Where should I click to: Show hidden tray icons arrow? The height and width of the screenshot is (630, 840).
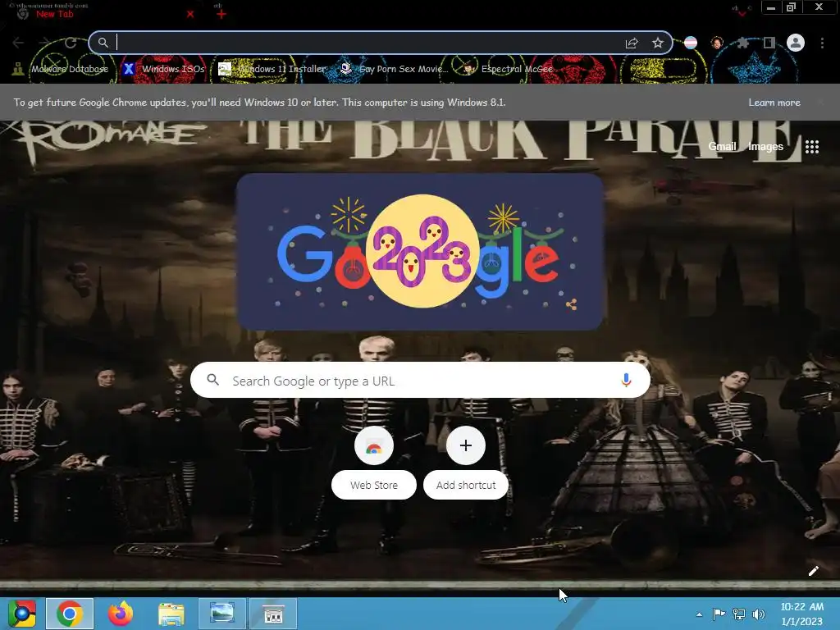[699, 614]
